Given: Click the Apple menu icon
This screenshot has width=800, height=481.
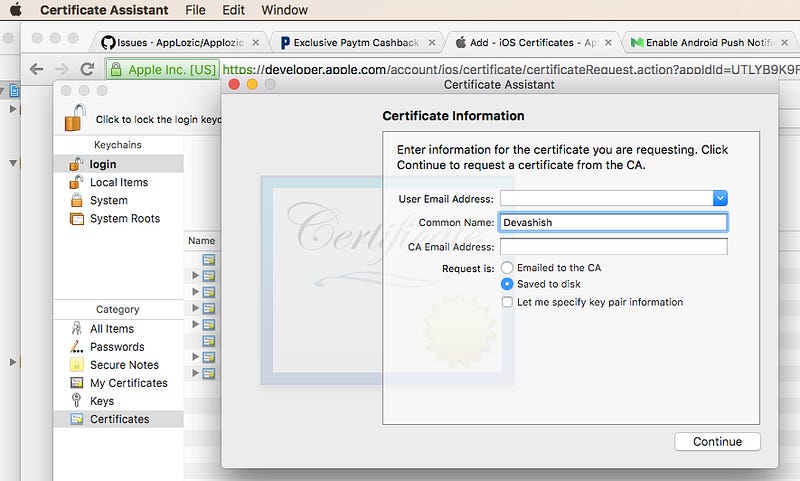Looking at the screenshot, I should pyautogui.click(x=15, y=10).
